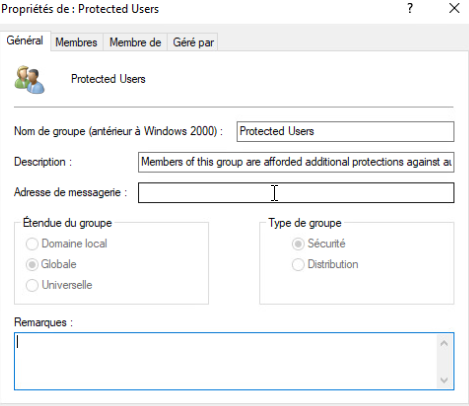Click the Protected Users group icon

pos(29,80)
